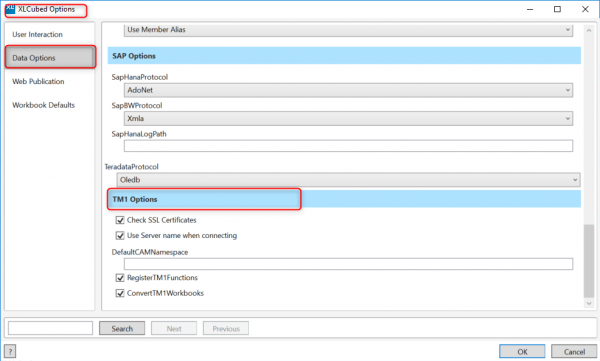Maximize the XLCubed Options window

(x=558, y=9)
